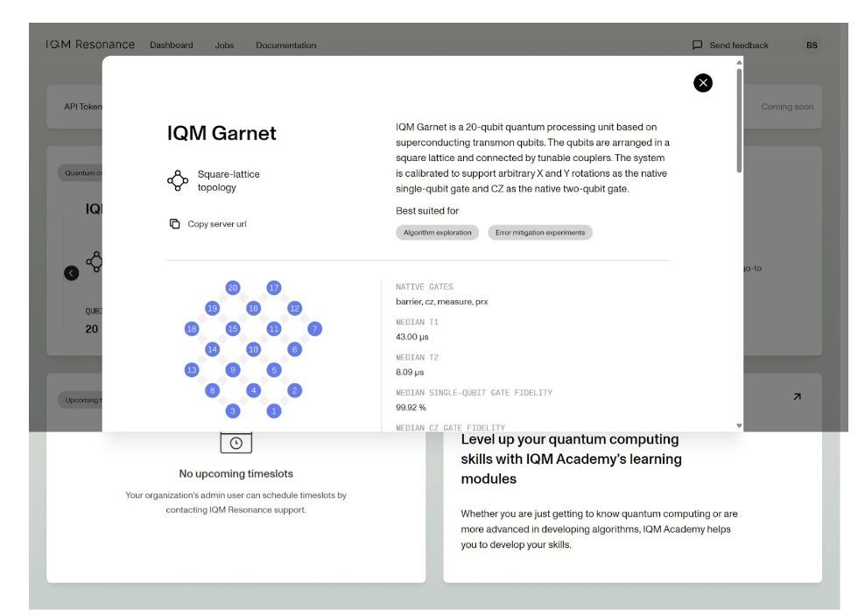This screenshot has width=865, height=616.
Task: Open the BS user avatar menu
Action: [x=812, y=45]
